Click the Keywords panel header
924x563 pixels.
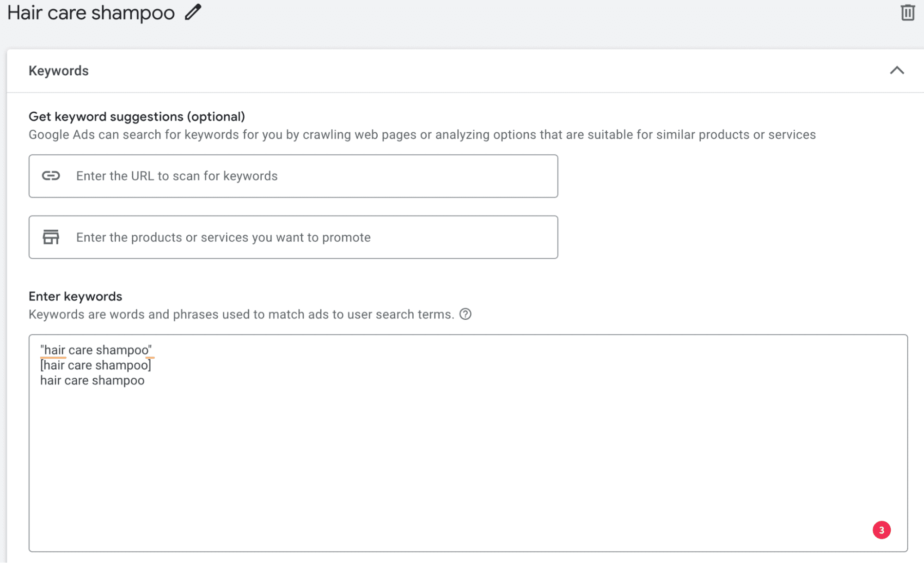[x=58, y=71]
